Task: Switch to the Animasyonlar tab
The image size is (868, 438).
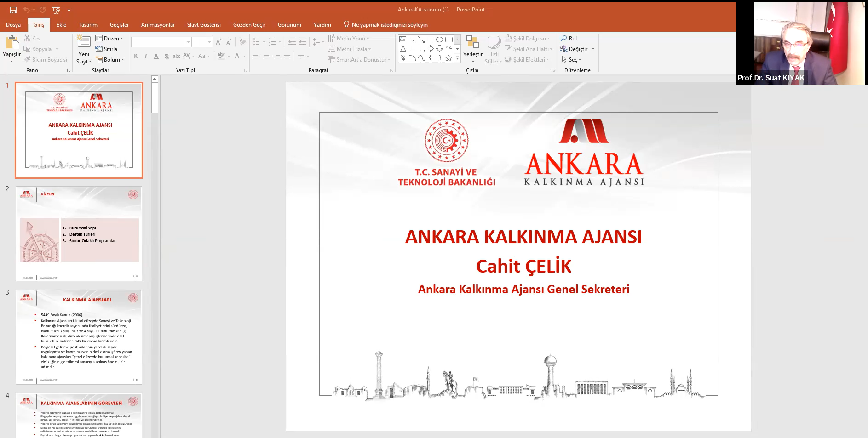Action: click(x=158, y=25)
